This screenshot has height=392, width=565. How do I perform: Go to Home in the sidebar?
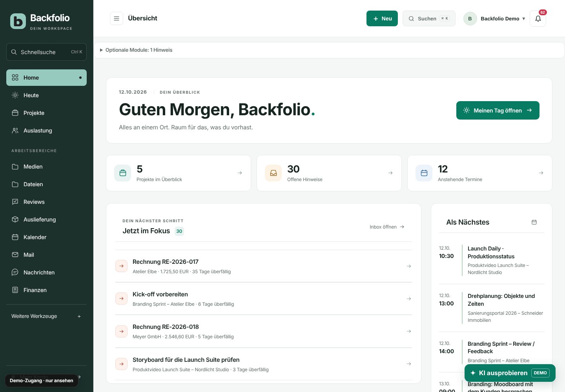click(46, 78)
